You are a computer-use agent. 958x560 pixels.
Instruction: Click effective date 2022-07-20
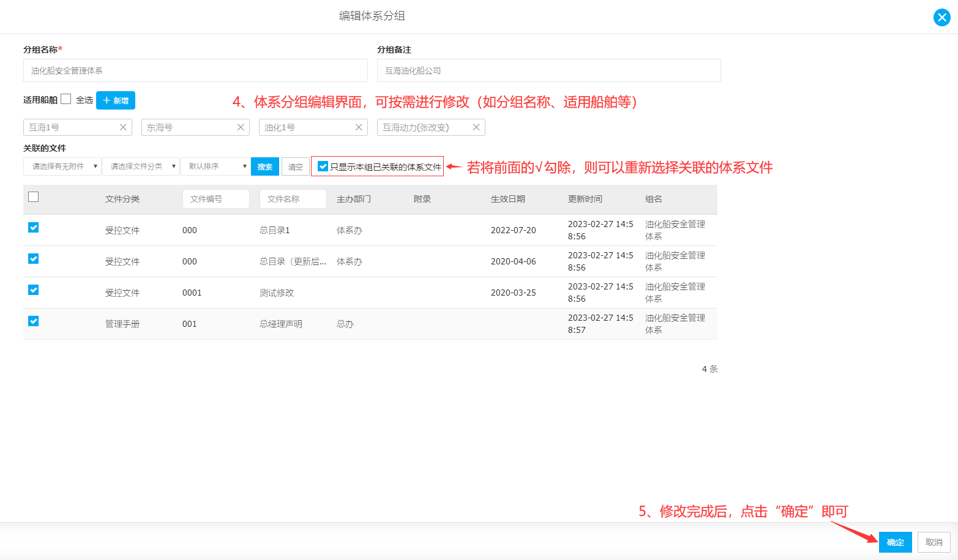click(x=514, y=230)
